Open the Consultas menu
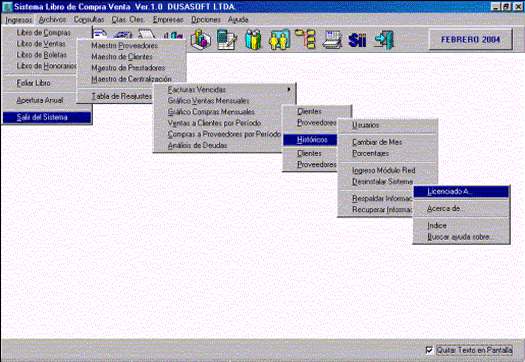Screen dimensions: 525x362 [x=89, y=20]
